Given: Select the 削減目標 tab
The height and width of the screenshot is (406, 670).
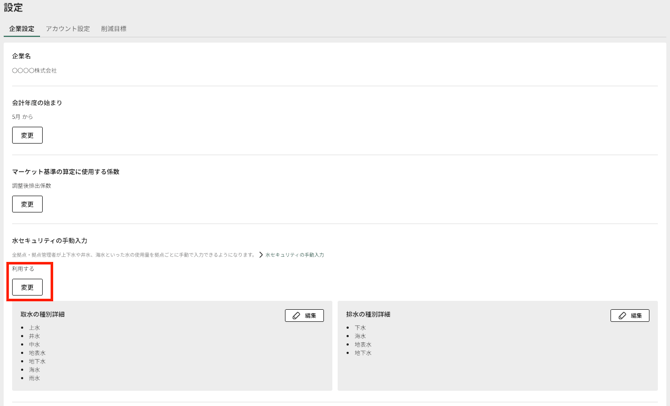Looking at the screenshot, I should click(x=113, y=29).
